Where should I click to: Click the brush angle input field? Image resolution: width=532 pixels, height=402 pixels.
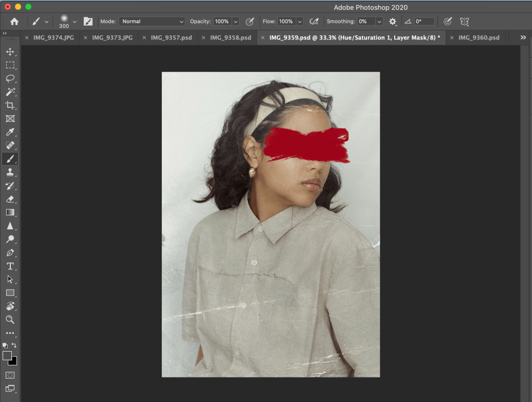pyautogui.click(x=424, y=21)
